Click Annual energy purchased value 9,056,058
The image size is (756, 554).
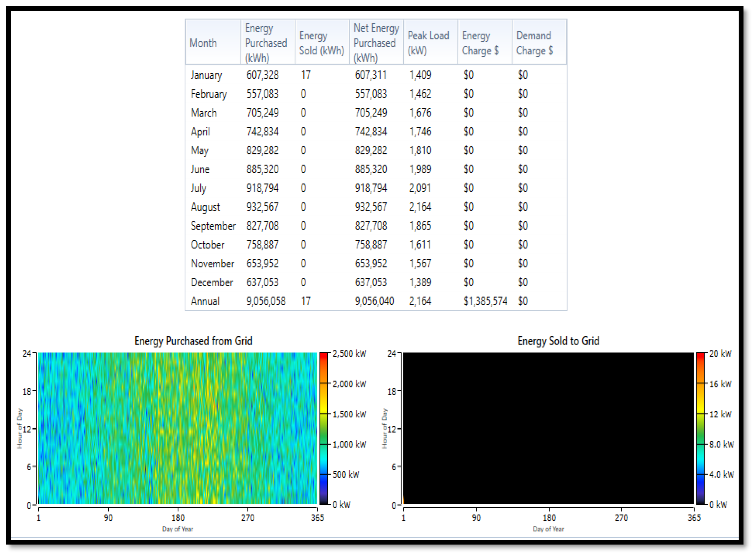pos(266,301)
